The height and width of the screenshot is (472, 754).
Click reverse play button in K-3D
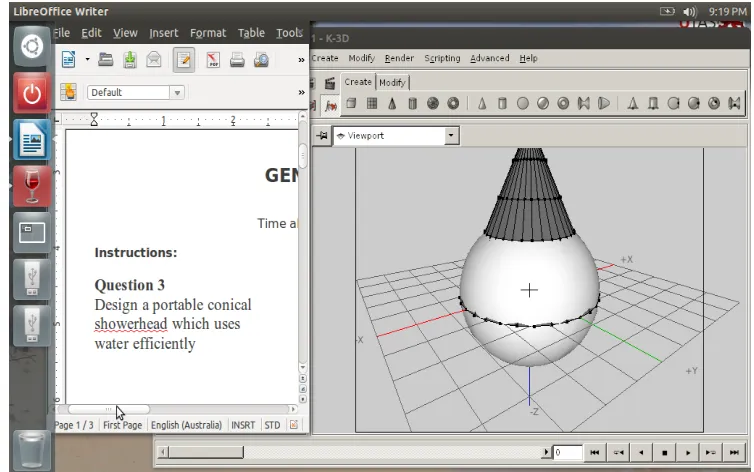coord(641,452)
